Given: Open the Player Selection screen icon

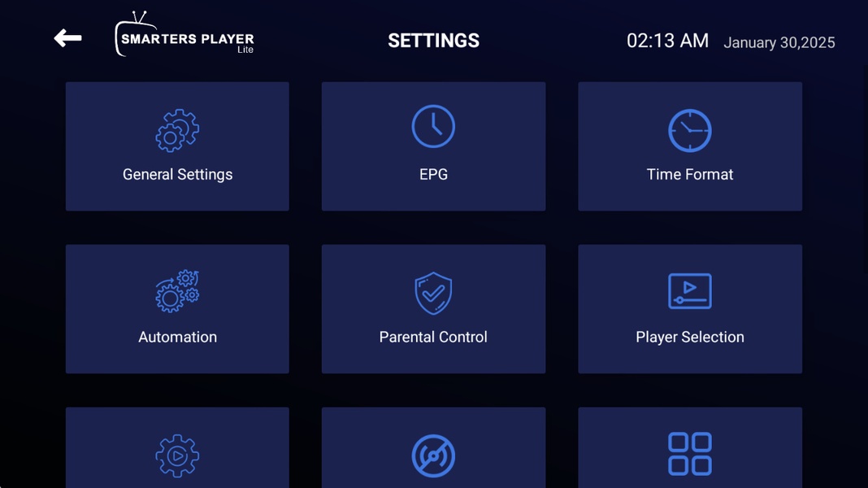Looking at the screenshot, I should click(x=690, y=291).
